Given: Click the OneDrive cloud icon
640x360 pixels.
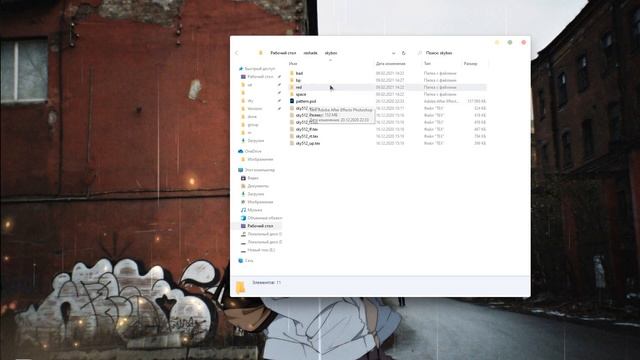Looking at the screenshot, I should pos(240,151).
